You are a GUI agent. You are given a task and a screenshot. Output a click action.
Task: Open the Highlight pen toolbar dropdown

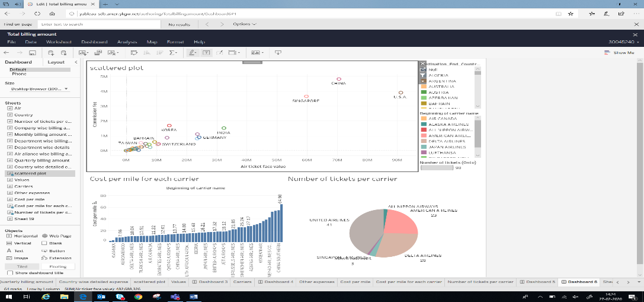tap(192, 53)
